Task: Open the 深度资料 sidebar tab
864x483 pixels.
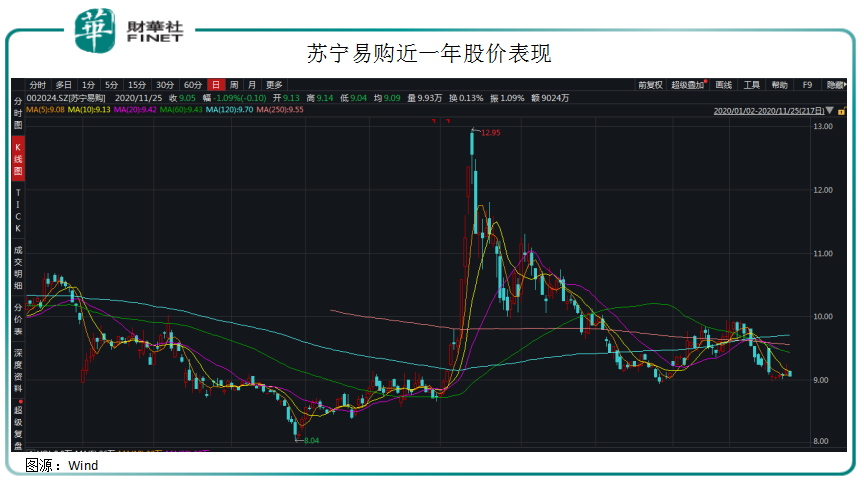Action: tap(18, 371)
